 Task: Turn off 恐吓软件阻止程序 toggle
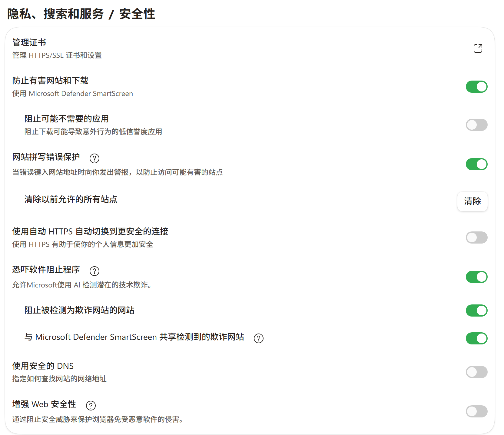pos(476,277)
